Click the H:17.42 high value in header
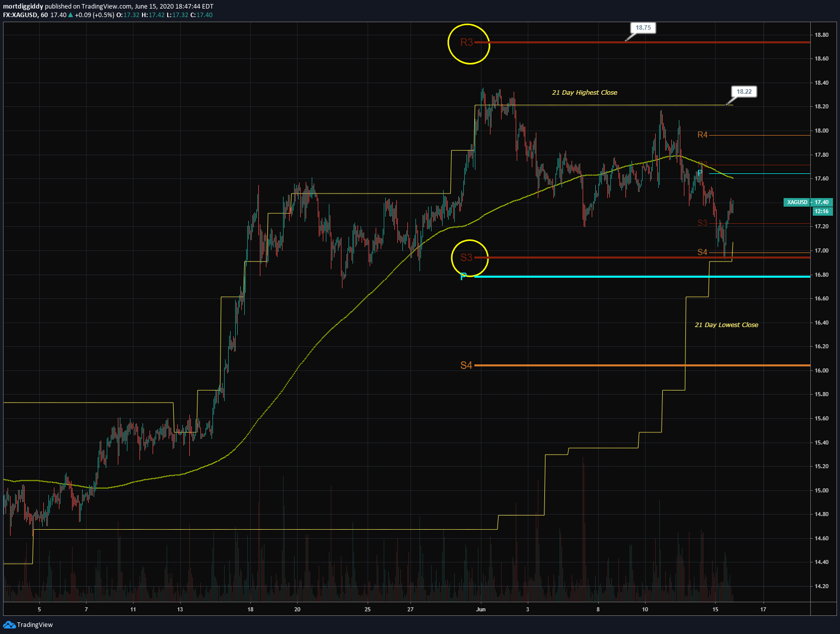This screenshot has height=634, width=840. pyautogui.click(x=153, y=15)
